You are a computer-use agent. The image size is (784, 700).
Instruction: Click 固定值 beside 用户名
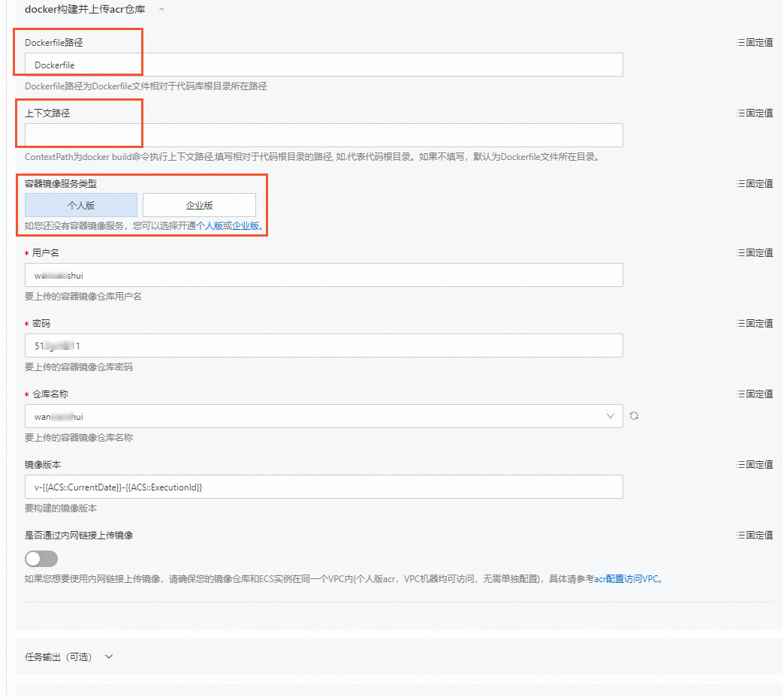[x=755, y=252]
